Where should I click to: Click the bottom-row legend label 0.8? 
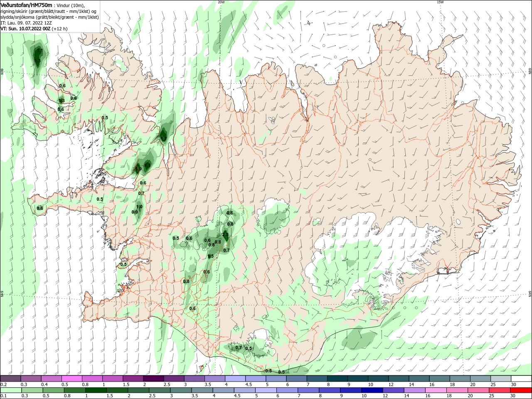click(x=67, y=396)
